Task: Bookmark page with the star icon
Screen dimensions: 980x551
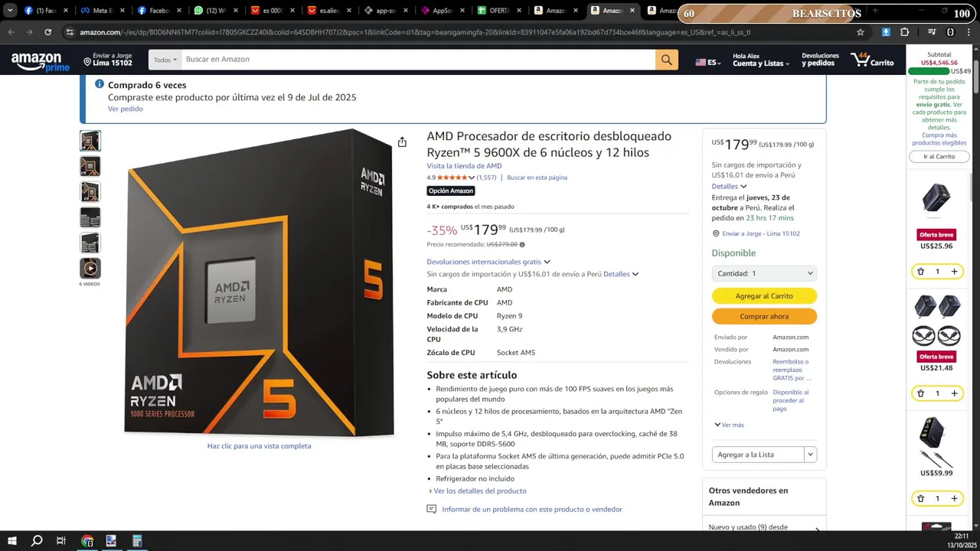Action: point(861,32)
